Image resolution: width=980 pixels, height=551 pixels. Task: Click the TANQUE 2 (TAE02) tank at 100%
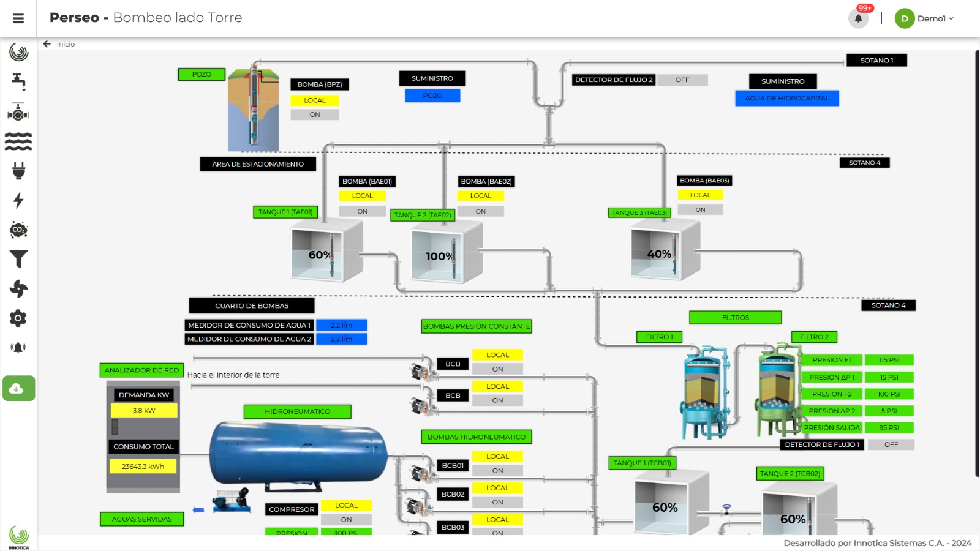coord(447,252)
